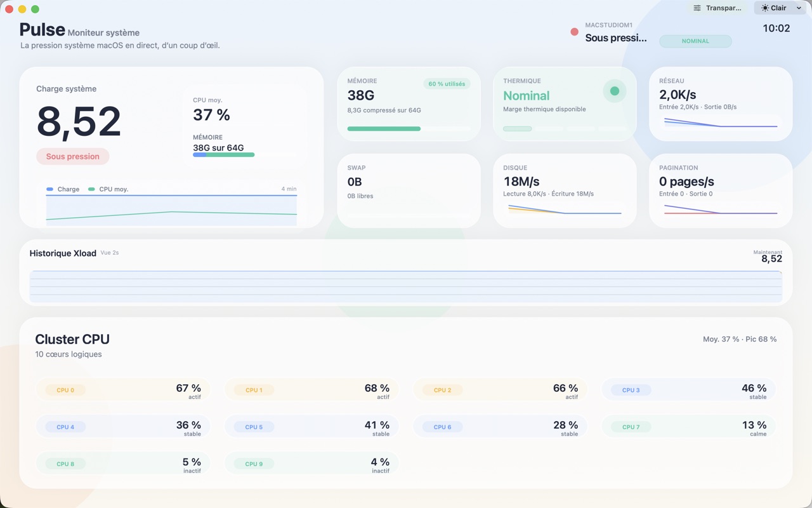Click the 68 % value for CPU 1
This screenshot has height=508, width=812.
coord(377,388)
